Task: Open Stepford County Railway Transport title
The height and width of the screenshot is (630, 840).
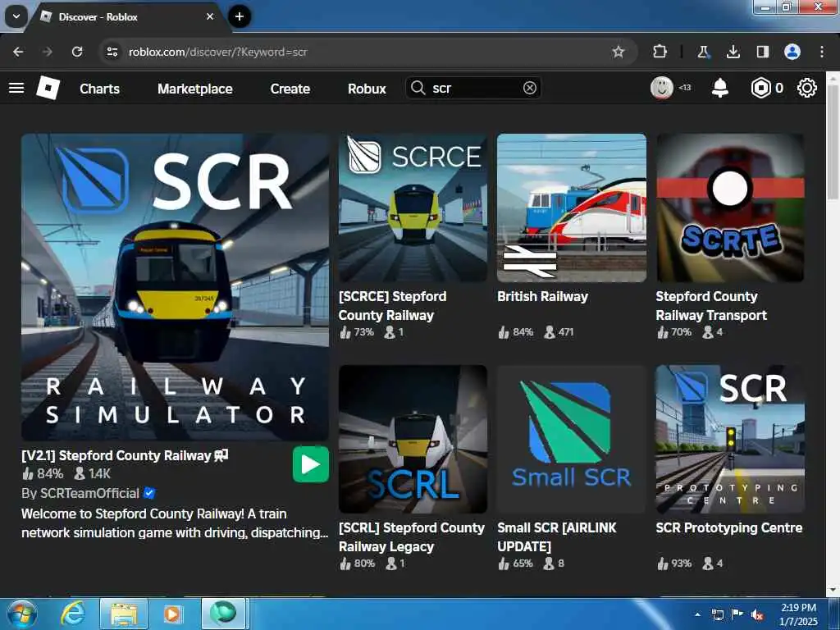Action: coord(711,305)
